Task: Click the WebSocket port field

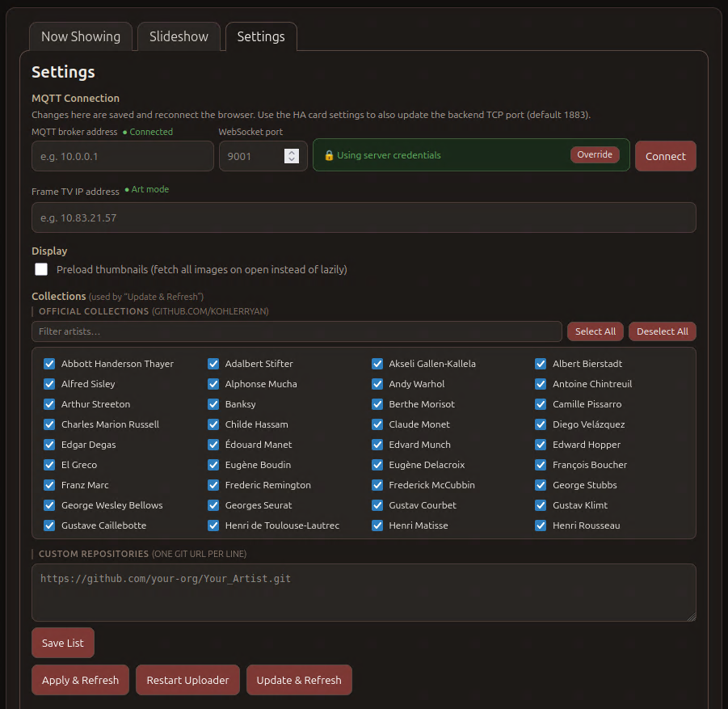Action: tap(263, 156)
